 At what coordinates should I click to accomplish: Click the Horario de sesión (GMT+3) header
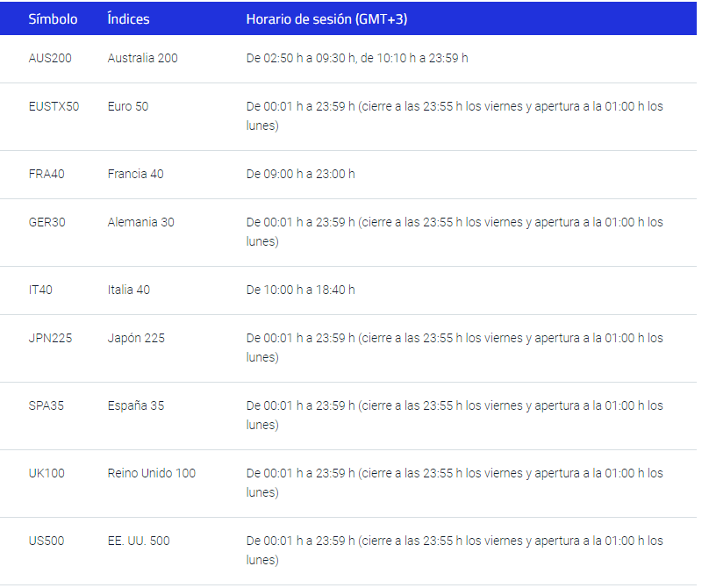pos(326,19)
